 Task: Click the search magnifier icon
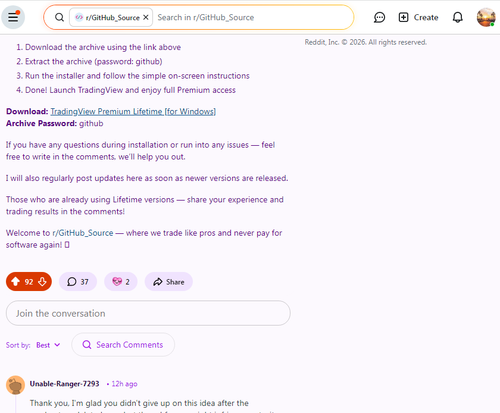(59, 17)
